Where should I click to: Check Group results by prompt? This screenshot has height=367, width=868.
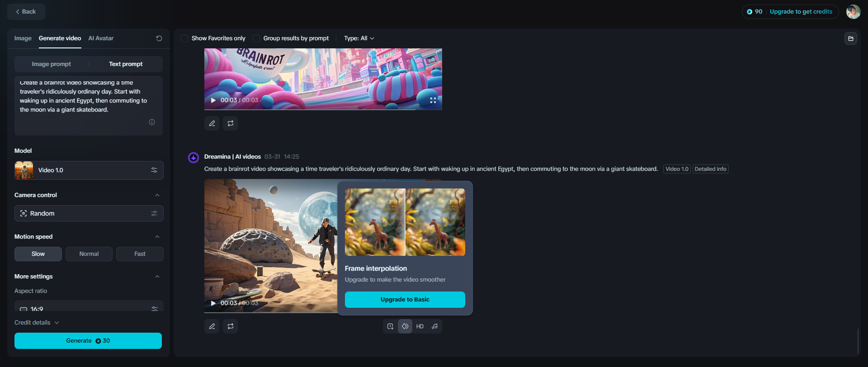[x=256, y=38]
